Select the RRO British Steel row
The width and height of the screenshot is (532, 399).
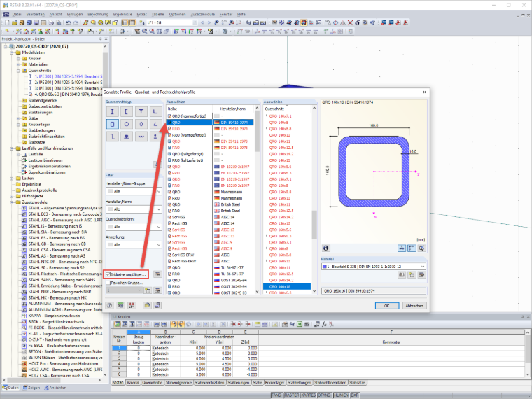[211, 211]
